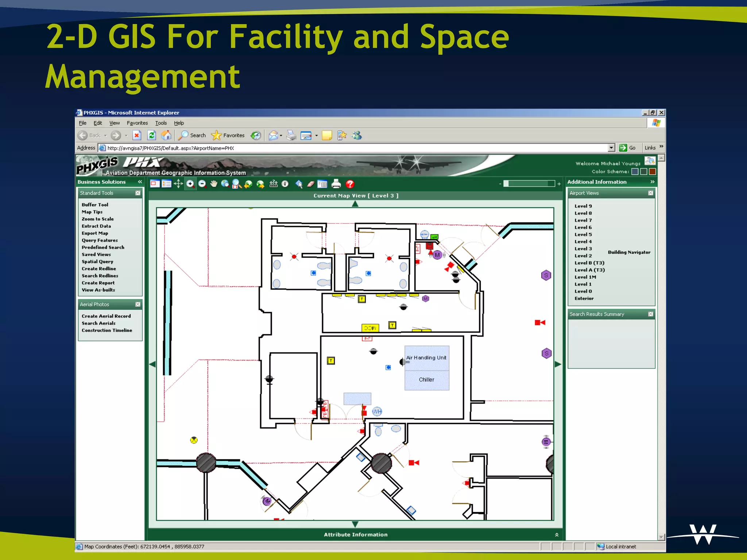Click the full extent arrows icon
Viewport: 747px width, 560px height.
tap(178, 184)
